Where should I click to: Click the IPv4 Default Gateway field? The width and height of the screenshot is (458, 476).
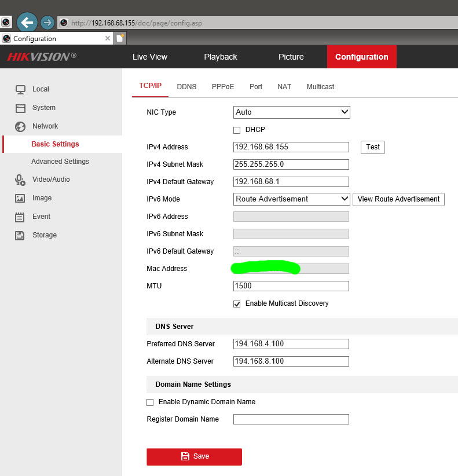click(291, 181)
